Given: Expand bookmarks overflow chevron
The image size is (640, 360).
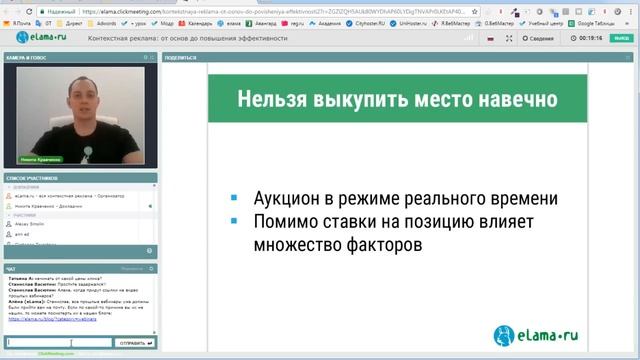Looking at the screenshot, I should click(627, 24).
